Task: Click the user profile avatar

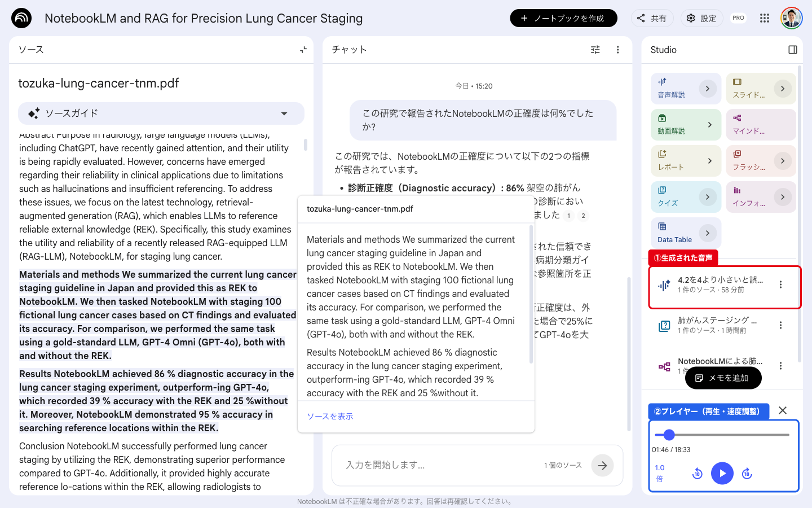Action: point(791,18)
